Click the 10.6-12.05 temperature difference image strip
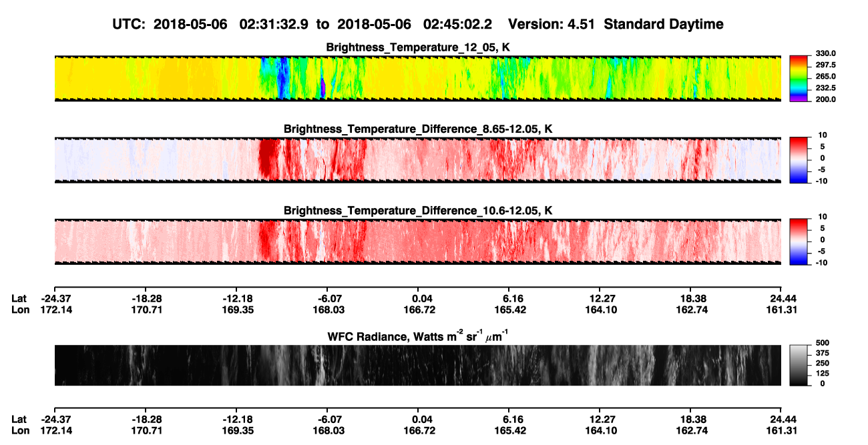 pos(417,241)
